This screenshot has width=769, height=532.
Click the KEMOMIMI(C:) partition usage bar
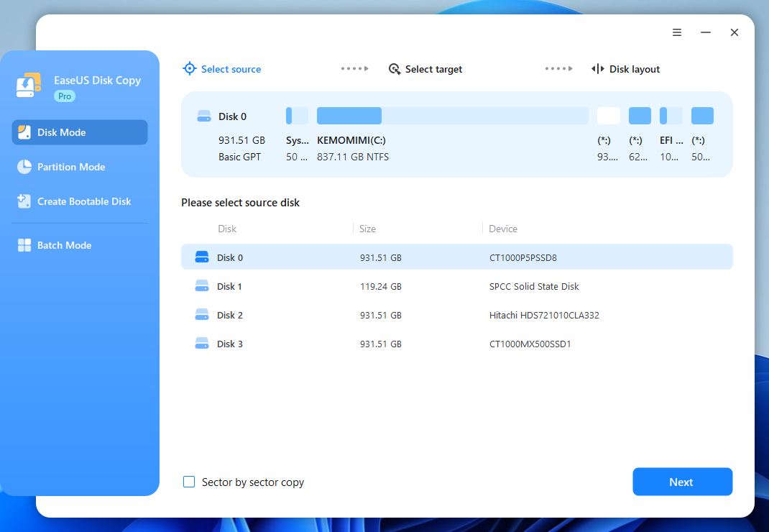[452, 116]
